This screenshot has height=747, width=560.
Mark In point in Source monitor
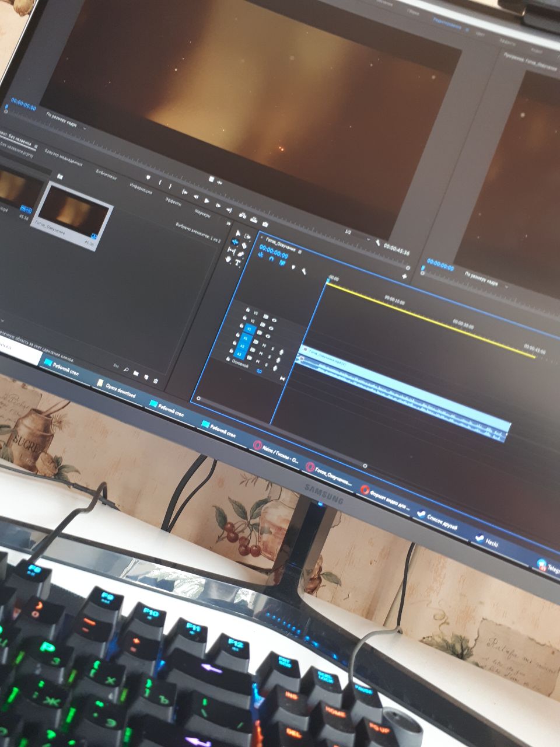tap(160, 182)
